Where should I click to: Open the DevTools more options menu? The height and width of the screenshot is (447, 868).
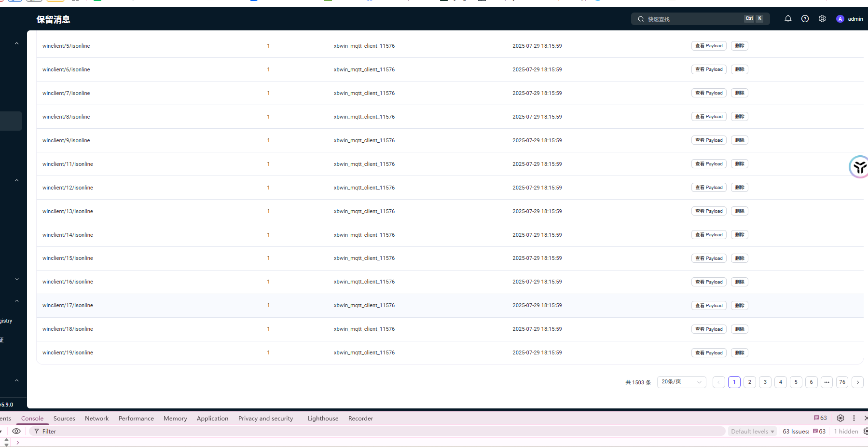tap(854, 418)
